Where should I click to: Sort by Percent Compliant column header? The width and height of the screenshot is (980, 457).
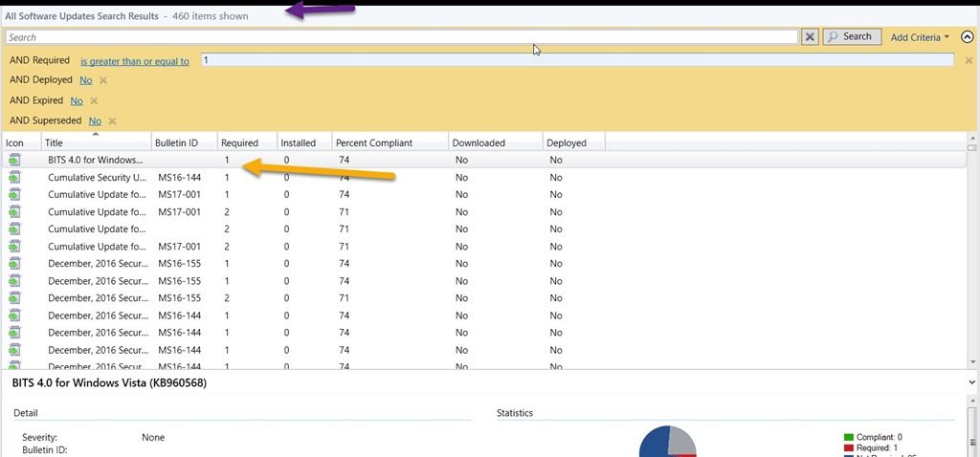pyautogui.click(x=390, y=143)
